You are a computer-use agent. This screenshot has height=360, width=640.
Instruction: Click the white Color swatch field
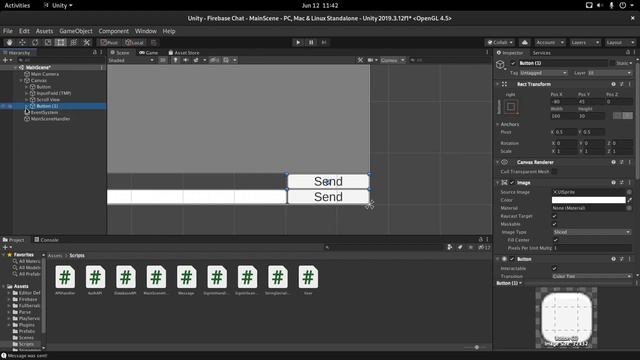pos(588,200)
